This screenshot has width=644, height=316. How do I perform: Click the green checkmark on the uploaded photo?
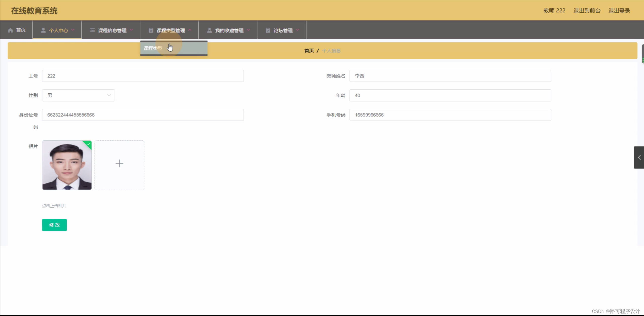click(x=88, y=144)
